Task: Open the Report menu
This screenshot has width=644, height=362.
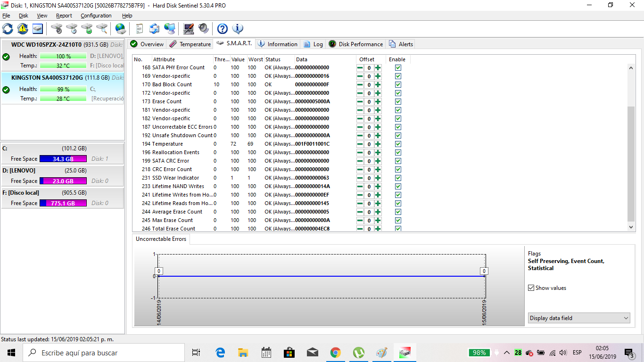Action: click(64, 16)
